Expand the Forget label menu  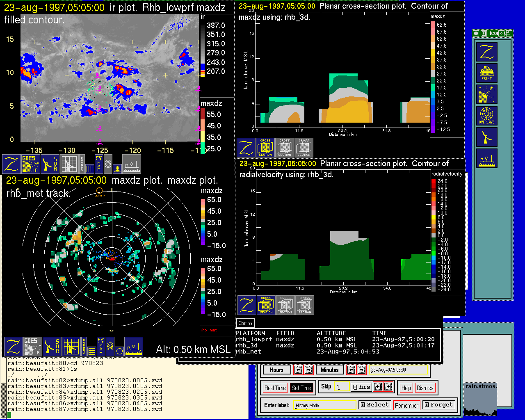pos(438,405)
